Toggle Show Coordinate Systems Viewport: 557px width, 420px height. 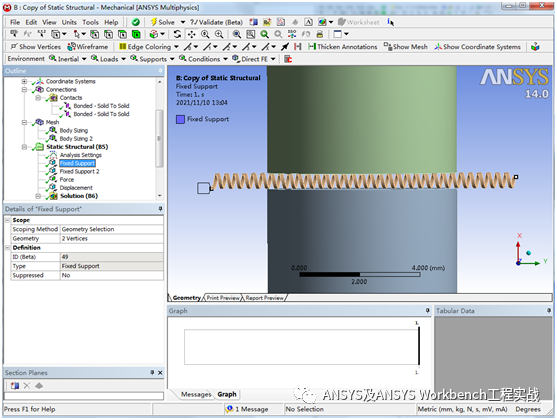[x=477, y=47]
